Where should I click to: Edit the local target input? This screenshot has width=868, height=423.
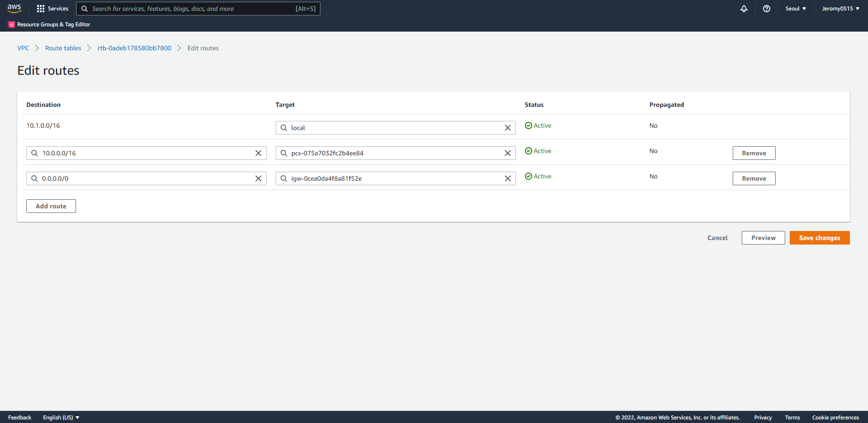click(x=396, y=128)
